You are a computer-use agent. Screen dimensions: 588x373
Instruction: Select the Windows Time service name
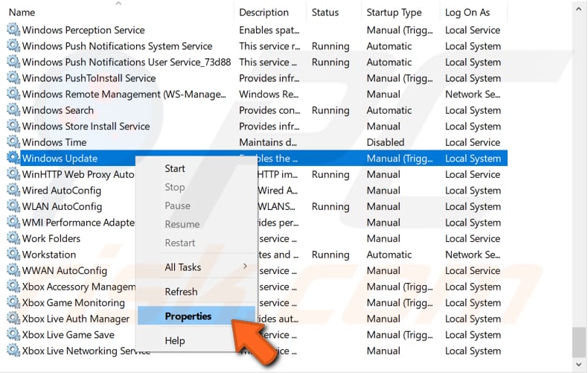[54, 142]
